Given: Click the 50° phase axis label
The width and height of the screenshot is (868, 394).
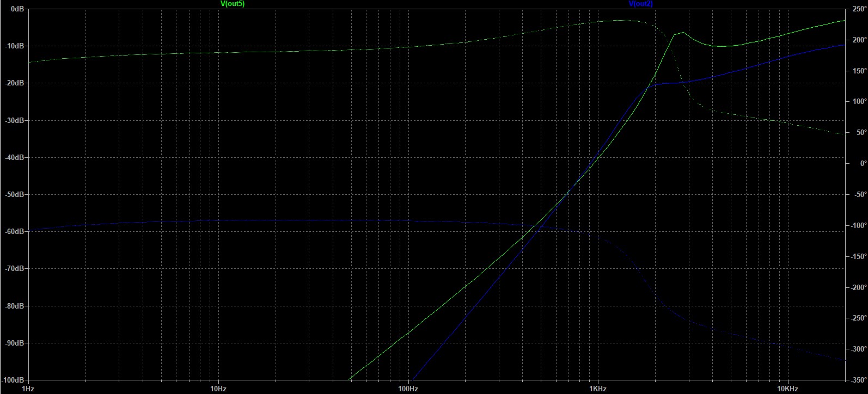Looking at the screenshot, I should point(860,132).
